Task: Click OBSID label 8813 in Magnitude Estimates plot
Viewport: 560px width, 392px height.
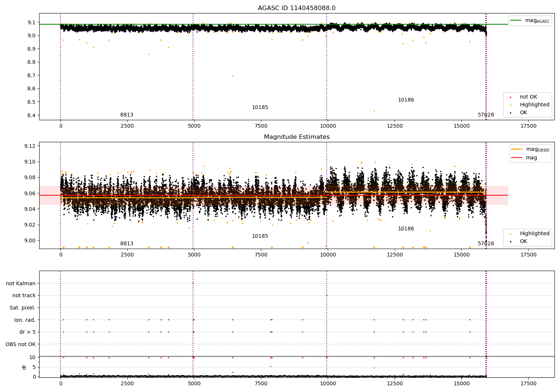Action: point(127,244)
